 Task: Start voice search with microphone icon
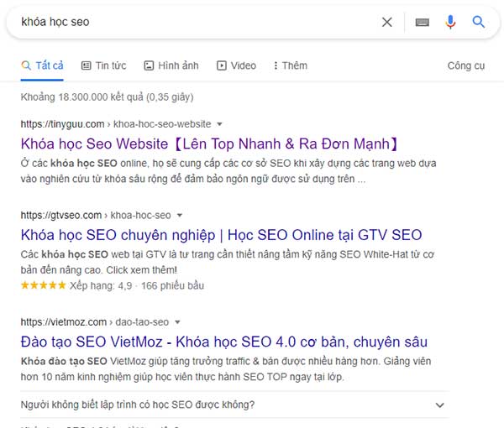[x=450, y=22]
